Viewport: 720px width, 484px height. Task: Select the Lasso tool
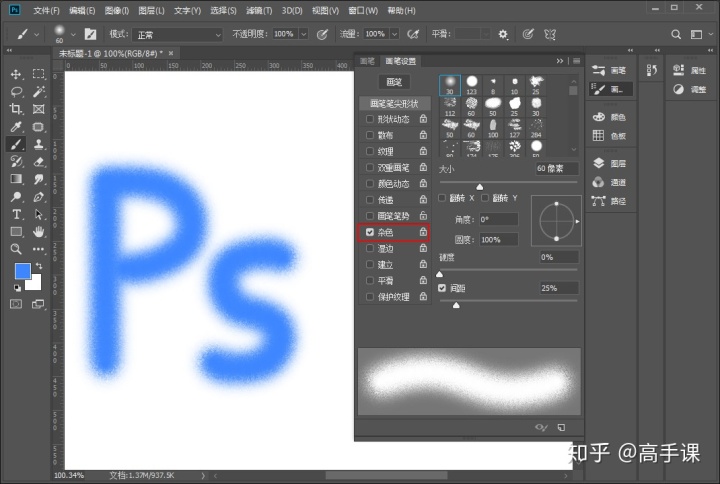[x=16, y=92]
